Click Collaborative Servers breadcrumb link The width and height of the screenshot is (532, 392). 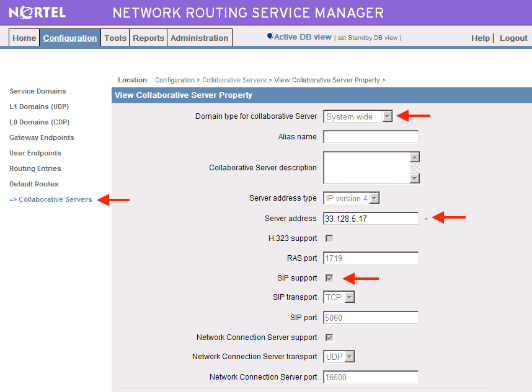[234, 80]
